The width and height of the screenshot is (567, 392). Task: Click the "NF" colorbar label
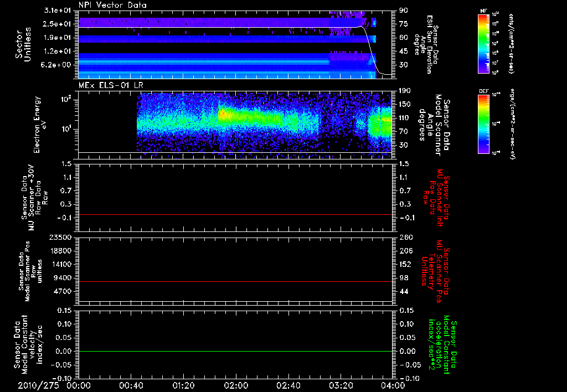pyautogui.click(x=483, y=11)
